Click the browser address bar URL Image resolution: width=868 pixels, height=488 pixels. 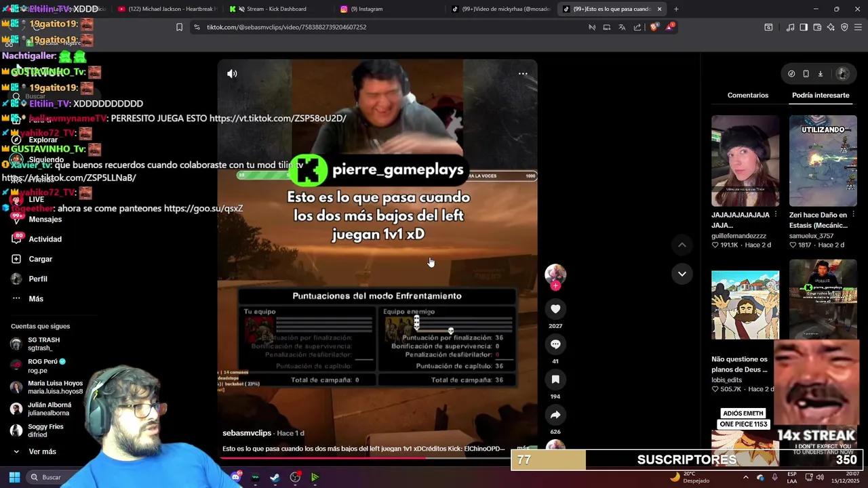[x=286, y=27]
